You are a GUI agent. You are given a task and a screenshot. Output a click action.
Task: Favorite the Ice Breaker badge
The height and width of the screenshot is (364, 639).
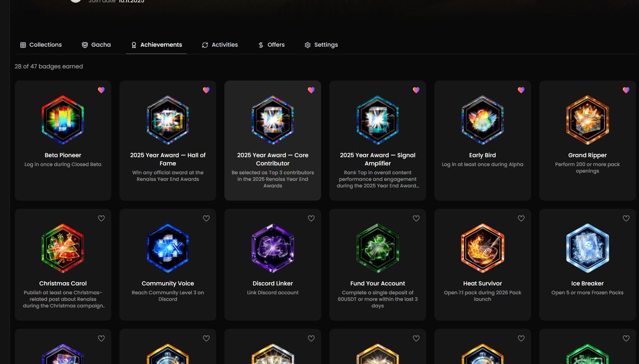point(626,218)
